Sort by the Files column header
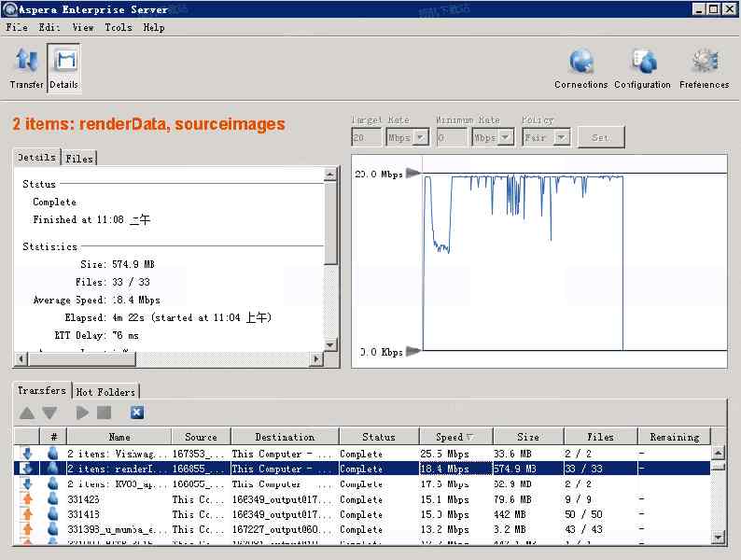 click(x=600, y=437)
